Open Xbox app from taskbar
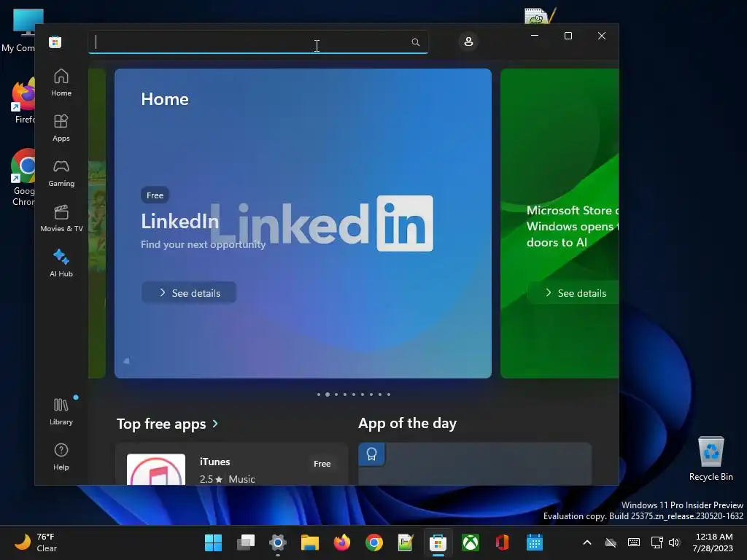The image size is (747, 560). 471,542
